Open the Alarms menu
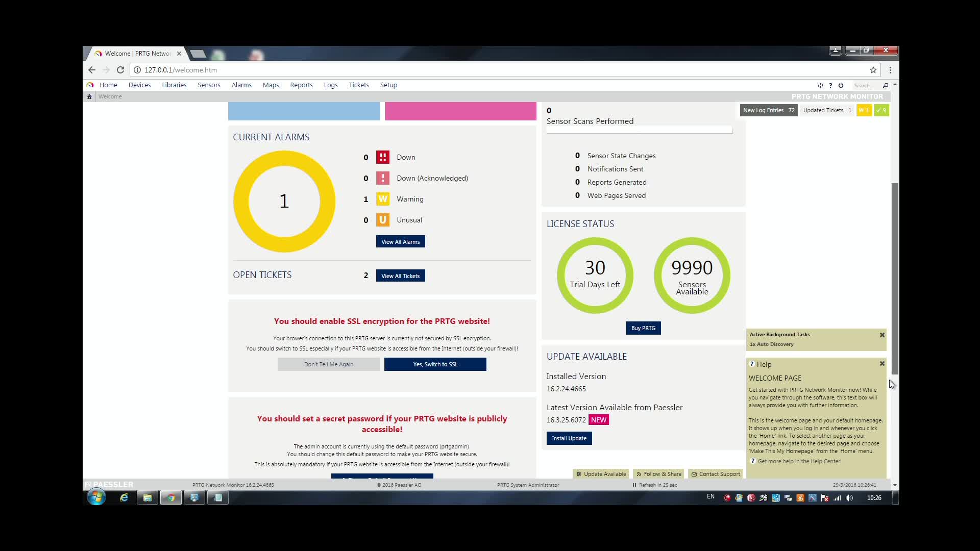 (241, 85)
